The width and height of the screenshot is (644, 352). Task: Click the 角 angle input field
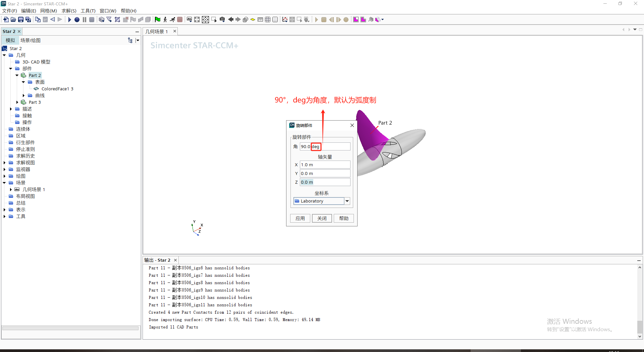325,146
